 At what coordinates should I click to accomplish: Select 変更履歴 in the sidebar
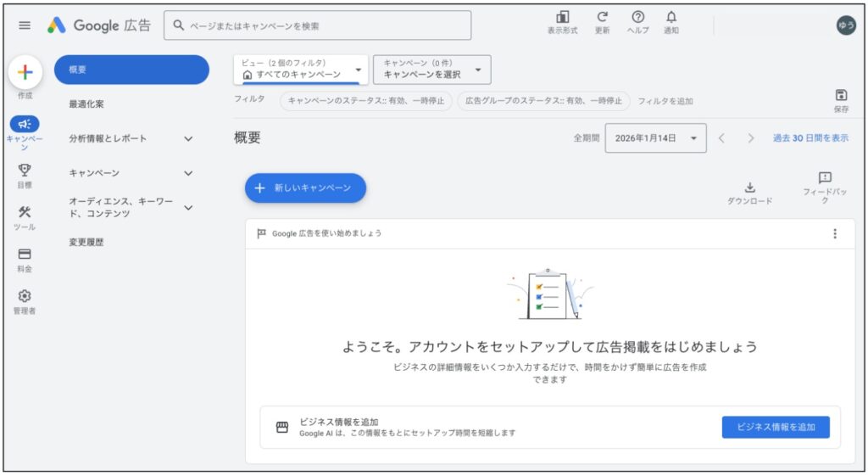(86, 243)
